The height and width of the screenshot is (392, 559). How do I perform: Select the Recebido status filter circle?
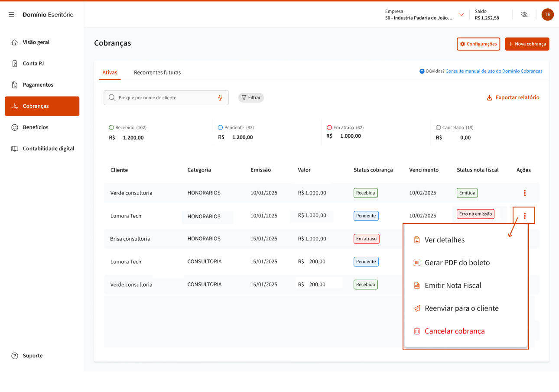click(111, 128)
